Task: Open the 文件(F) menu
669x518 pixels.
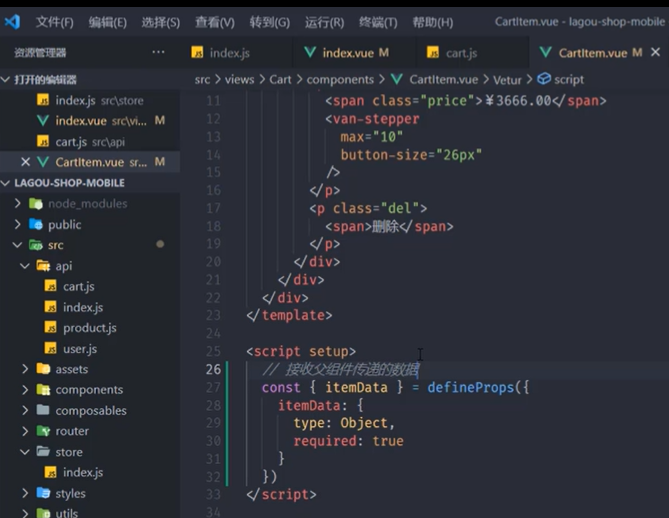Action: (x=55, y=22)
